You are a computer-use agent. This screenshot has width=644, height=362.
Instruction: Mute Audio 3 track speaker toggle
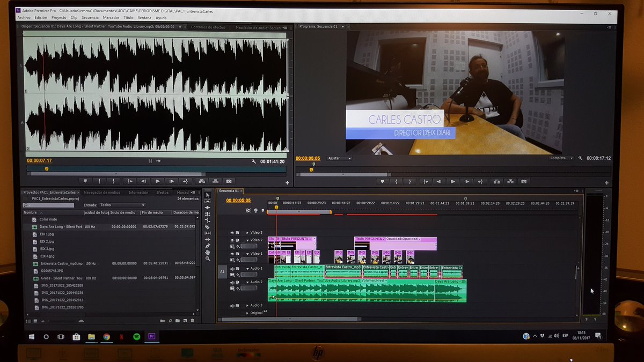pos(232,306)
